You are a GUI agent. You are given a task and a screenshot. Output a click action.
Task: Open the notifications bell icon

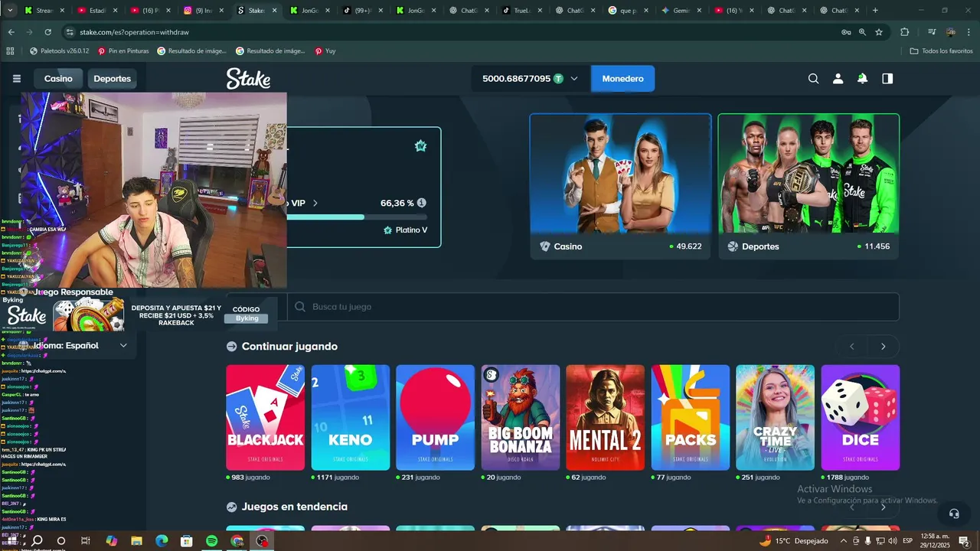(862, 79)
